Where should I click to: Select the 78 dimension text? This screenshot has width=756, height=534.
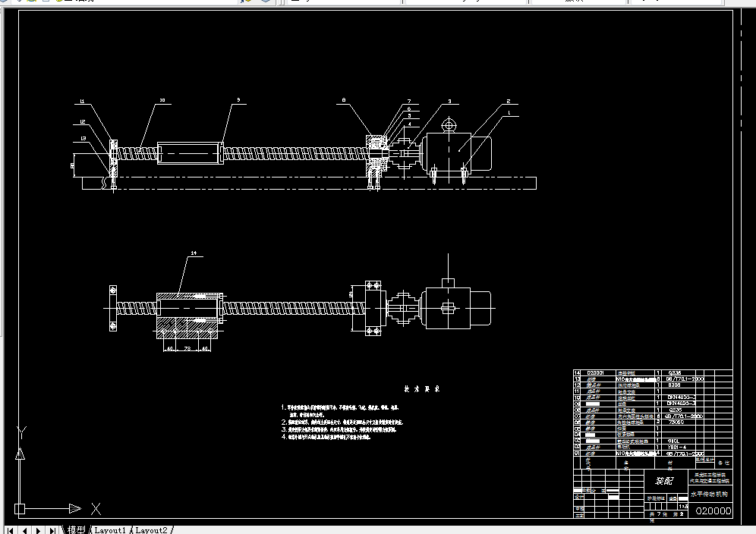[187, 348]
